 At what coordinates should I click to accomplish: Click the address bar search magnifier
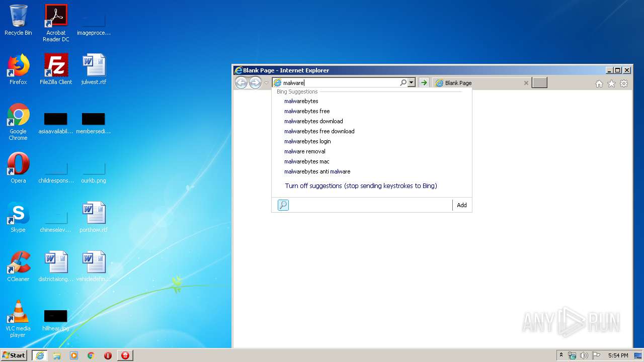click(x=403, y=82)
